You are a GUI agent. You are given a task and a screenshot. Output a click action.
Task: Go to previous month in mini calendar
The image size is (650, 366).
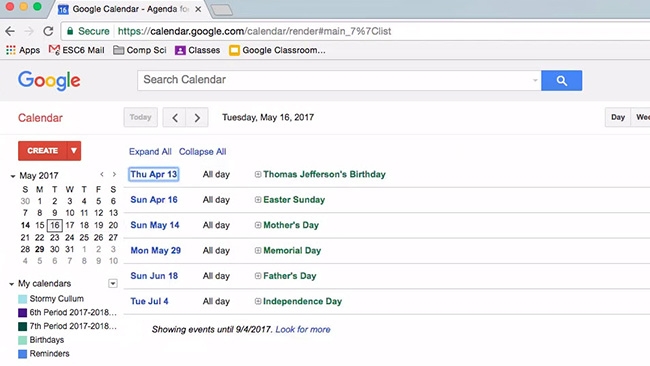pos(102,175)
